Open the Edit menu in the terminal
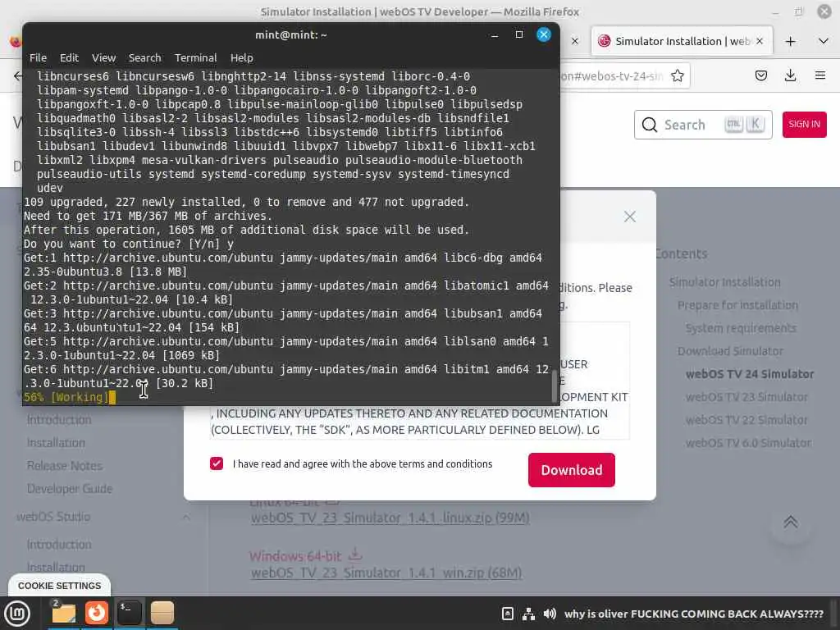The height and width of the screenshot is (630, 840). coord(69,58)
